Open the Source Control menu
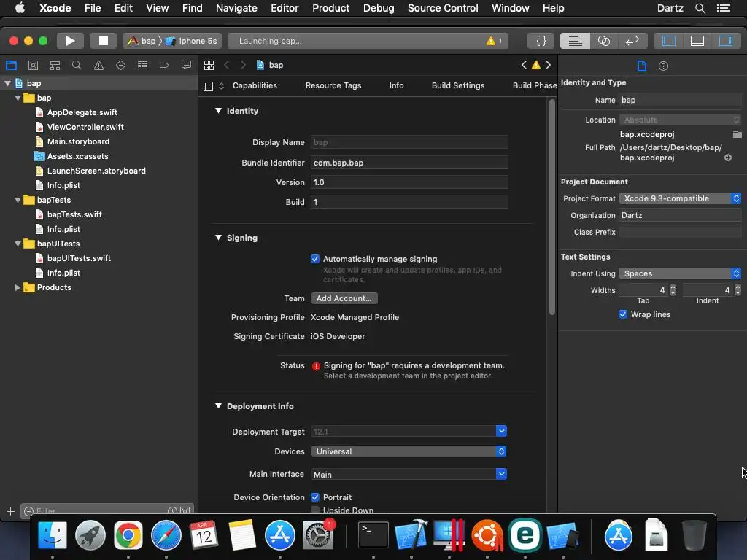Screen dimensions: 747x560 (x=443, y=8)
